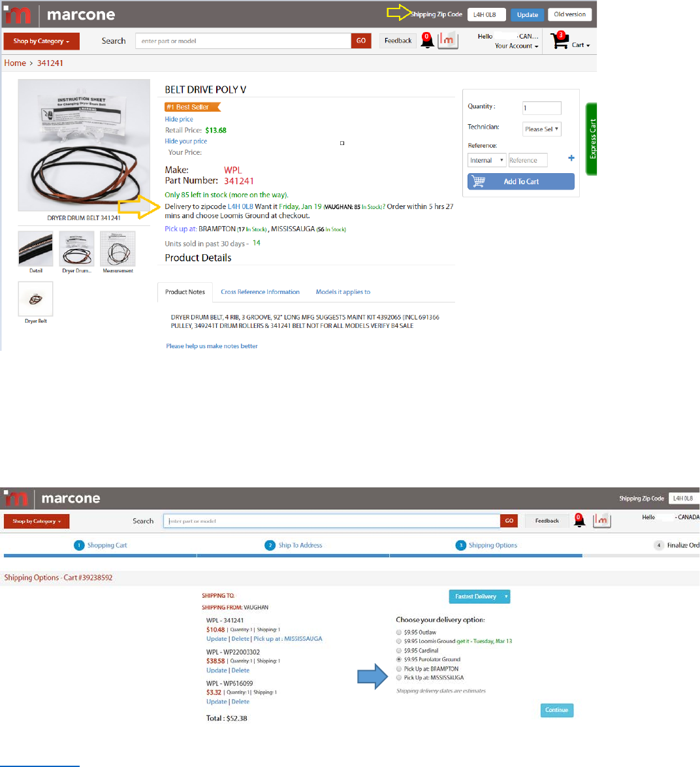Open the red chart reports icon

pos(448,40)
